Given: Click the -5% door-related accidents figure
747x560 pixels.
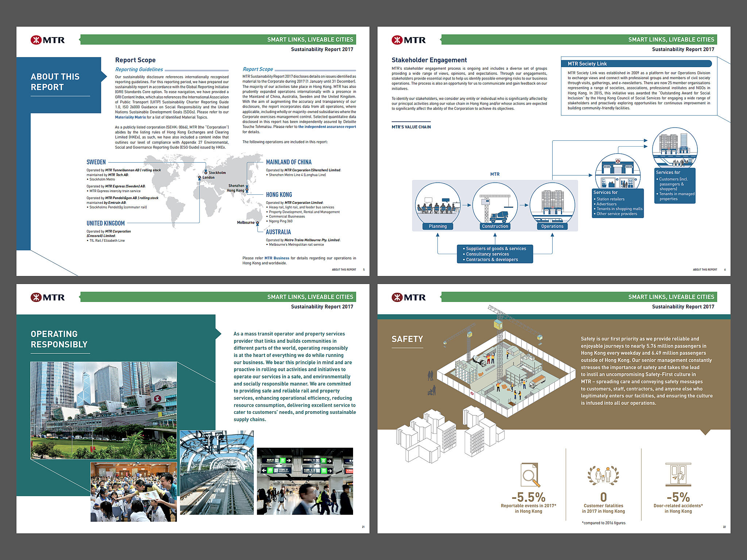Looking at the screenshot, I should point(678,497).
